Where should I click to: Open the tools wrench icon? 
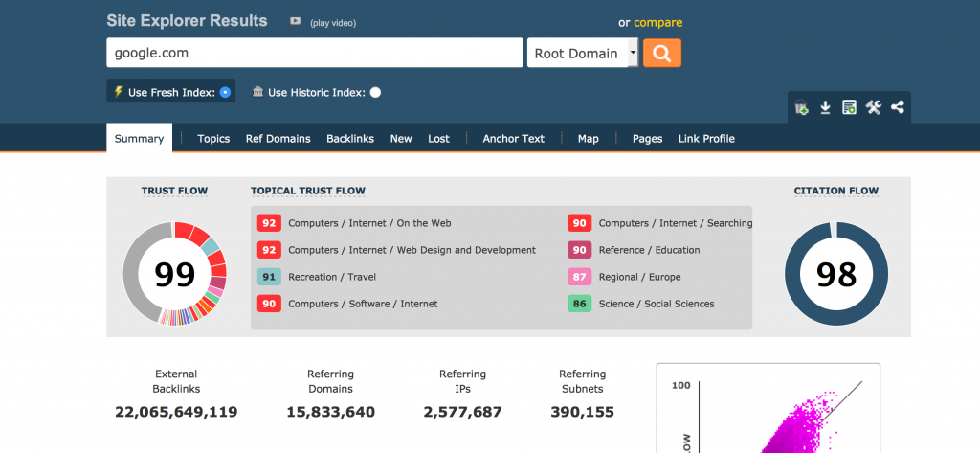(873, 107)
